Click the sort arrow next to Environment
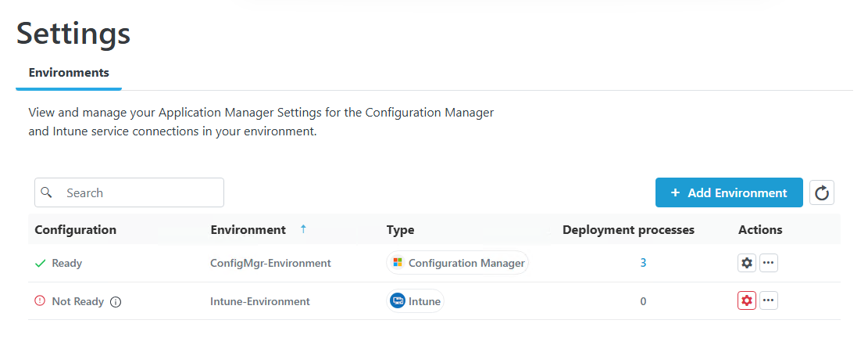This screenshot has width=868, height=338. (303, 229)
